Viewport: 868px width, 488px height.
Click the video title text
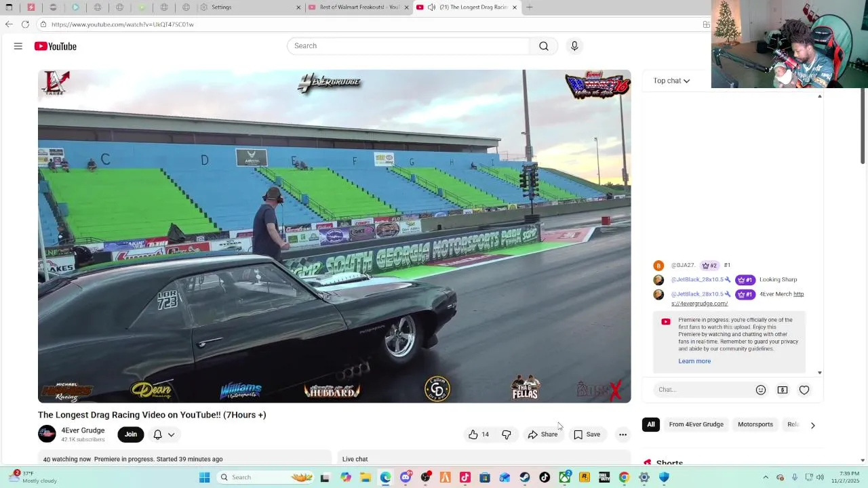tap(152, 415)
